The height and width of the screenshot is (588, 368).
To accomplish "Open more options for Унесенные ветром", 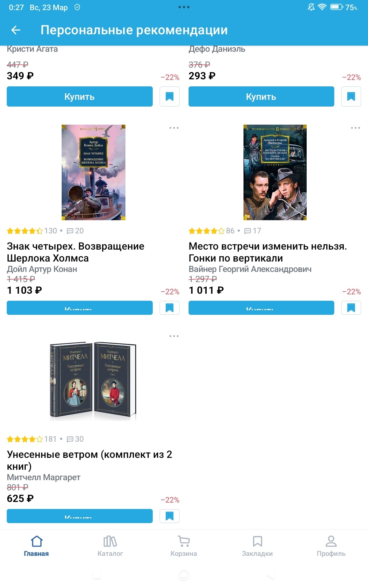I will click(x=174, y=336).
